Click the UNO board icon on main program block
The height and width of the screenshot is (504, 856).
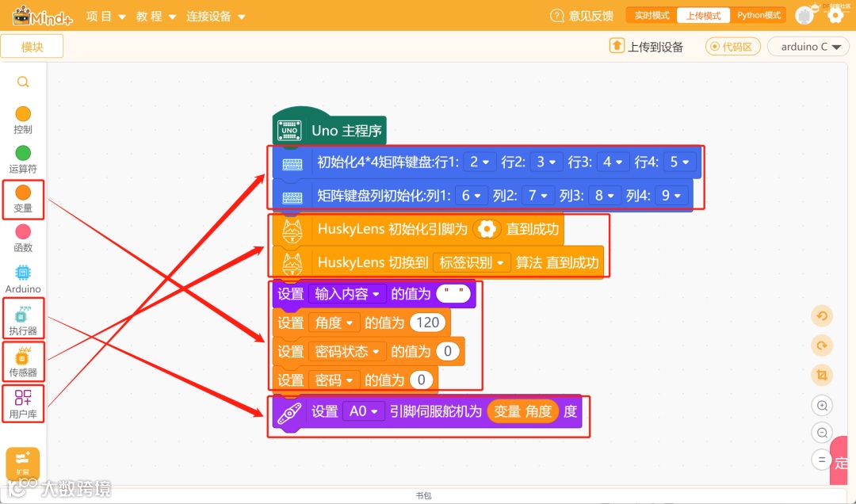point(289,131)
